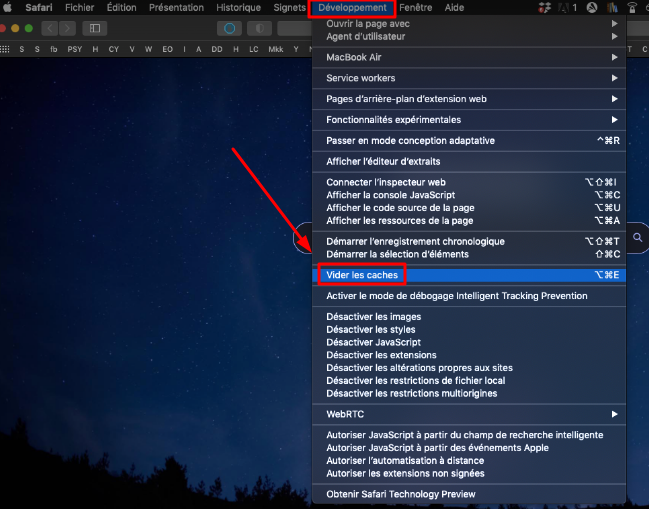Toggle Autoriser JavaScript à partir des événements Apple
649x509 pixels.
[x=469, y=448]
